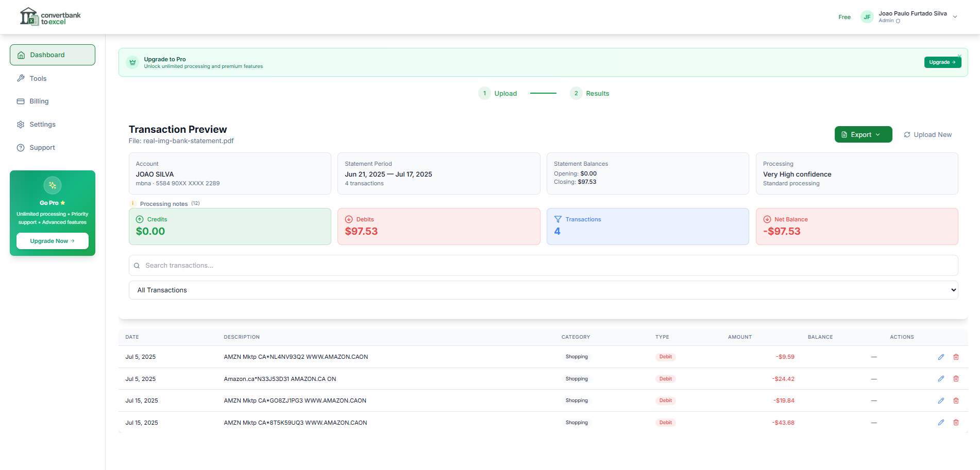Click the search magnifier icon

pyautogui.click(x=137, y=265)
